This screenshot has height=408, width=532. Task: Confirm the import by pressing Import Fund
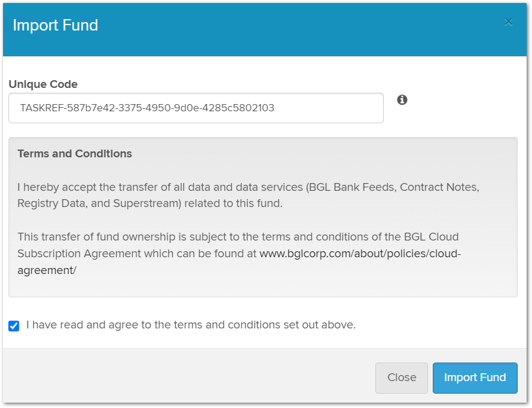tap(475, 377)
